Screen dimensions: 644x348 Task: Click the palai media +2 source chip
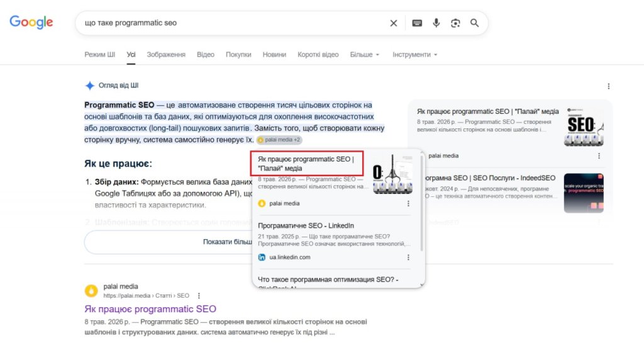pyautogui.click(x=279, y=140)
